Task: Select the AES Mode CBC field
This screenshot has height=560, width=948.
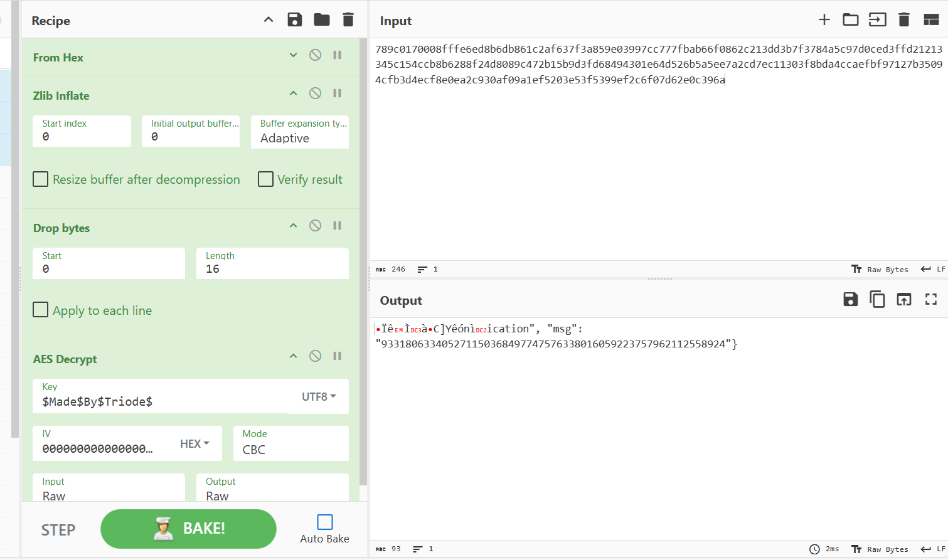Action: [x=290, y=450]
